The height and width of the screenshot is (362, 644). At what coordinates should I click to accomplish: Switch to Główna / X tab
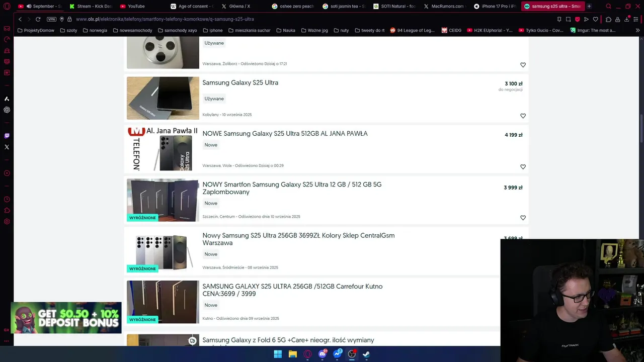pos(242,6)
